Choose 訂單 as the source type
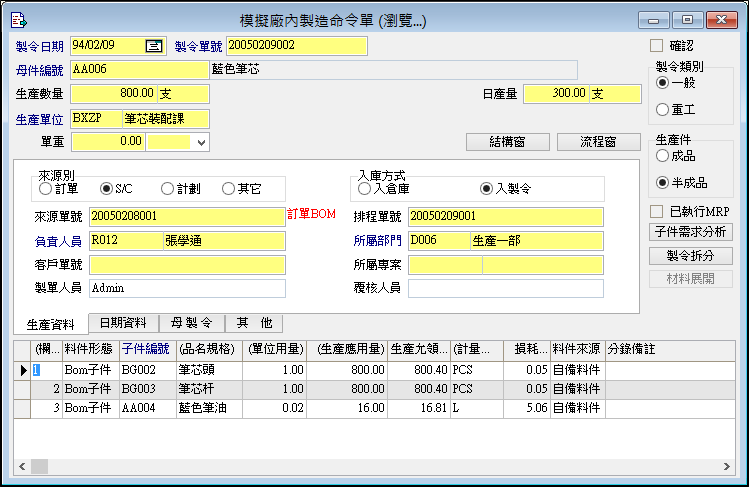Image resolution: width=749 pixels, height=487 pixels. coord(46,188)
